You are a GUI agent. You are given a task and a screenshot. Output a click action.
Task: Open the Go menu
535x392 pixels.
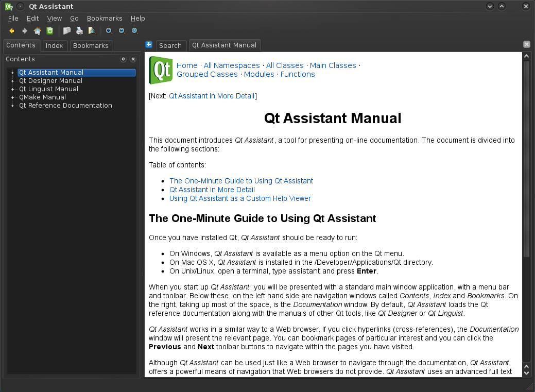pyautogui.click(x=74, y=19)
